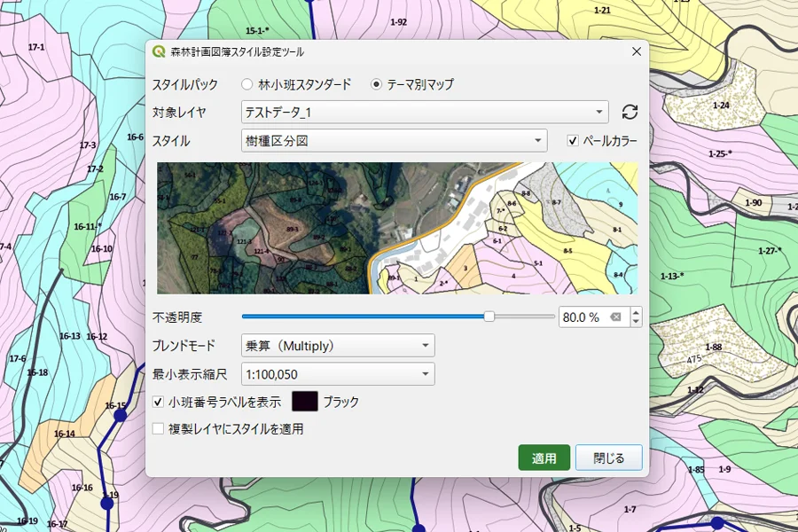
Task: Open the ブレンドモード dropdown
Action: (338, 346)
